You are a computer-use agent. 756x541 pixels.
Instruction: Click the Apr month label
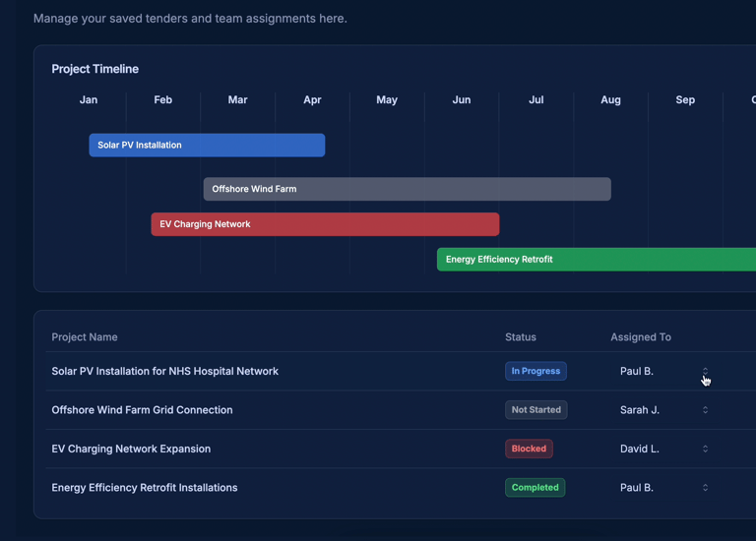point(312,99)
